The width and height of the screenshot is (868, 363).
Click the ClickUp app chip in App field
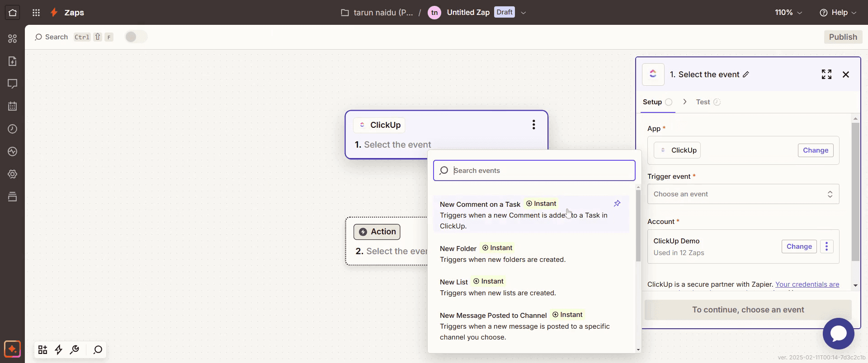[677, 150]
